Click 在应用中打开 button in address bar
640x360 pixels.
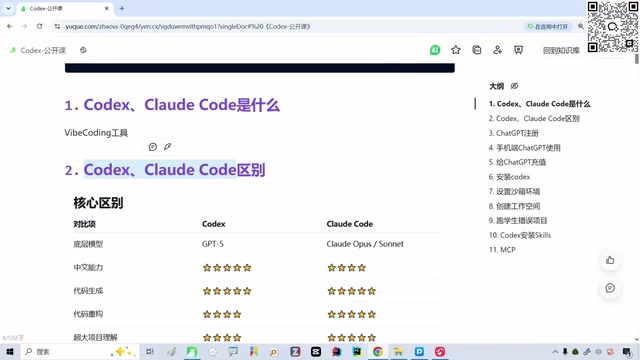pos(547,27)
